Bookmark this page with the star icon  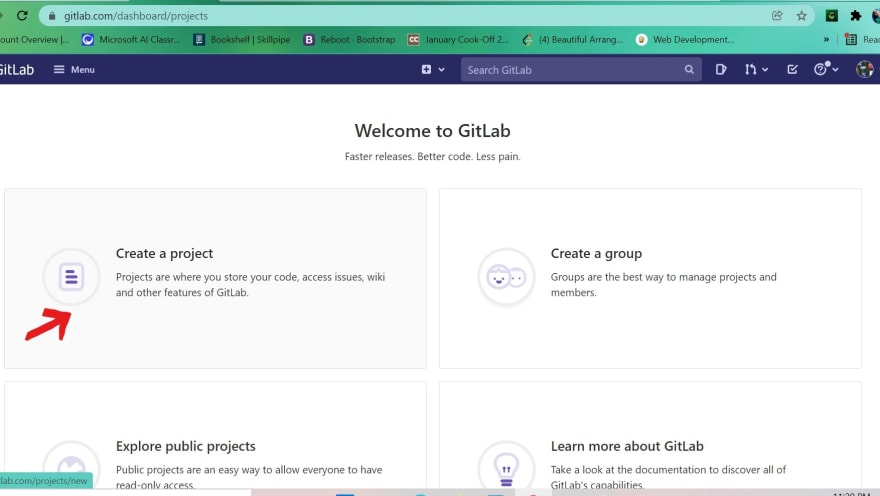[801, 16]
